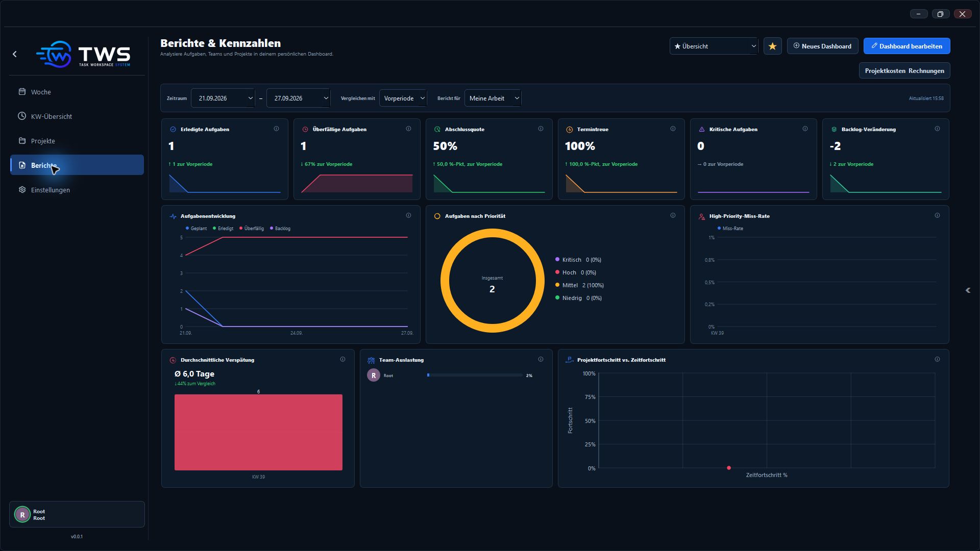
Task: Go to Woche in the sidebar
Action: 77,92
